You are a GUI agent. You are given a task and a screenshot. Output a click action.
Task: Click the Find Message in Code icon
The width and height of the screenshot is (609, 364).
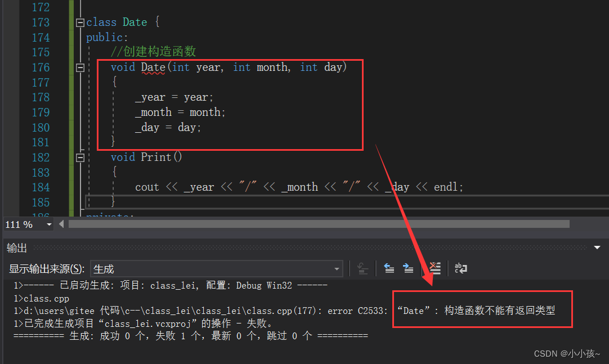click(362, 268)
